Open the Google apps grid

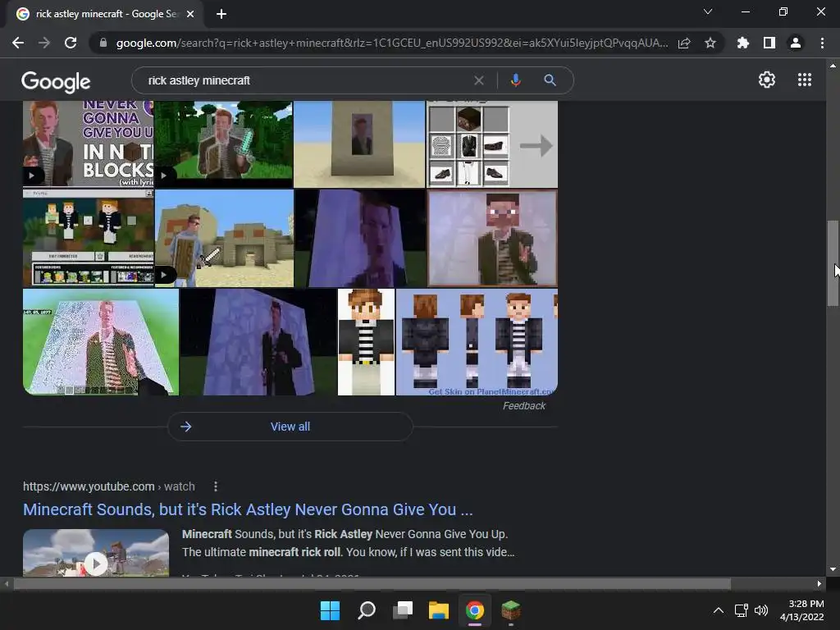click(805, 80)
